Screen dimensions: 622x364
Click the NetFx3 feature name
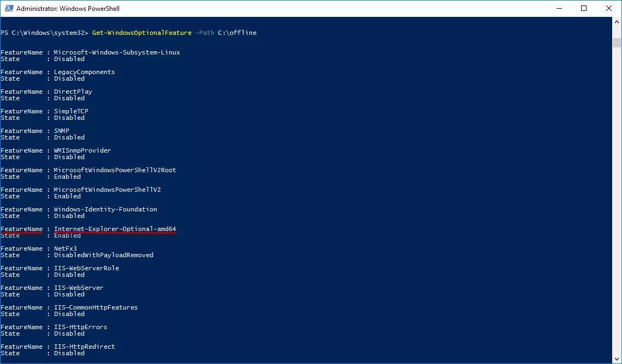[65, 248]
